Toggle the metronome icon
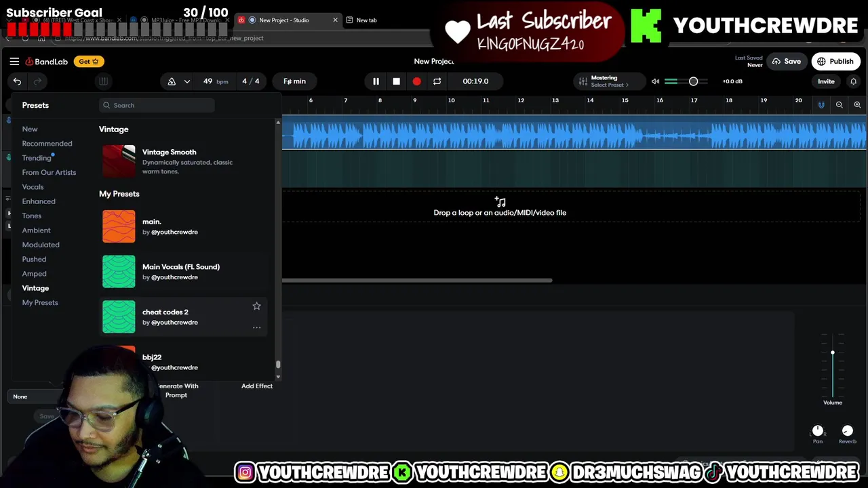The image size is (868, 488). coord(172,81)
